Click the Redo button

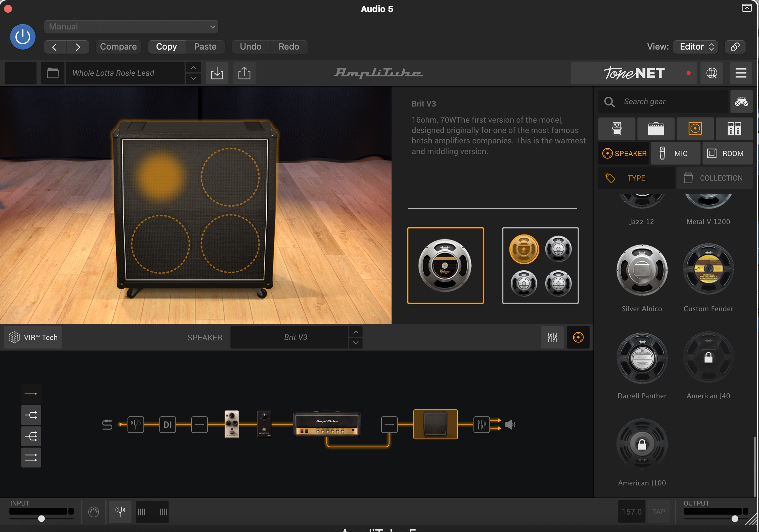(289, 47)
